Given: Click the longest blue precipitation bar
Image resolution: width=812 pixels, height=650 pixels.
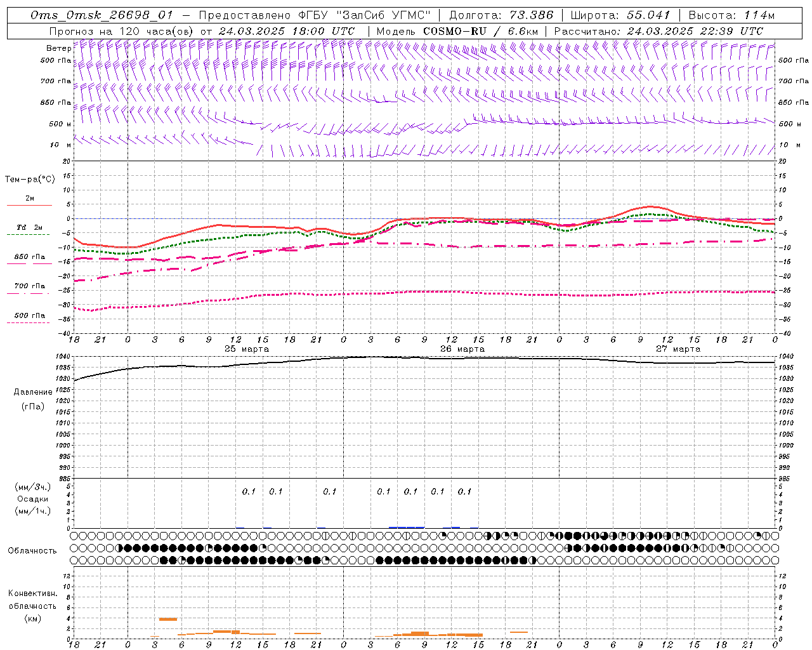Looking at the screenshot, I should coord(407,527).
